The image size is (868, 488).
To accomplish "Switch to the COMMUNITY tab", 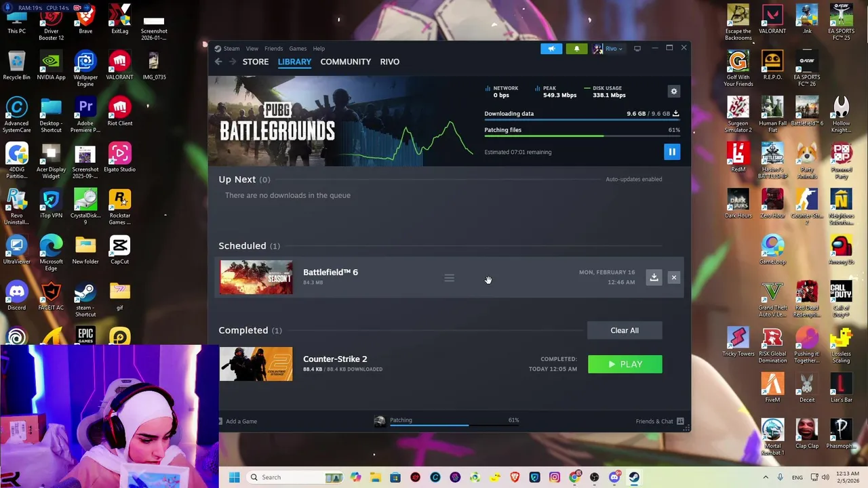I will (x=345, y=62).
